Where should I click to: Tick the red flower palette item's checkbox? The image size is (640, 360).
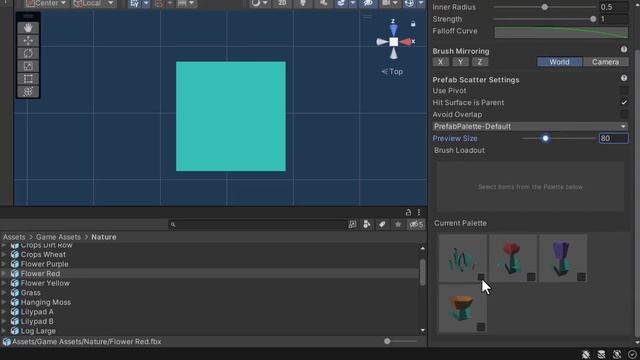pyautogui.click(x=531, y=277)
